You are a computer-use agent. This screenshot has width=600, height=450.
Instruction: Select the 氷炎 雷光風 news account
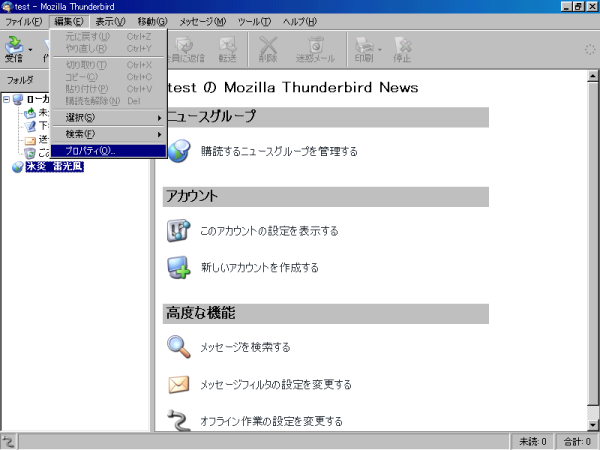pyautogui.click(x=55, y=166)
